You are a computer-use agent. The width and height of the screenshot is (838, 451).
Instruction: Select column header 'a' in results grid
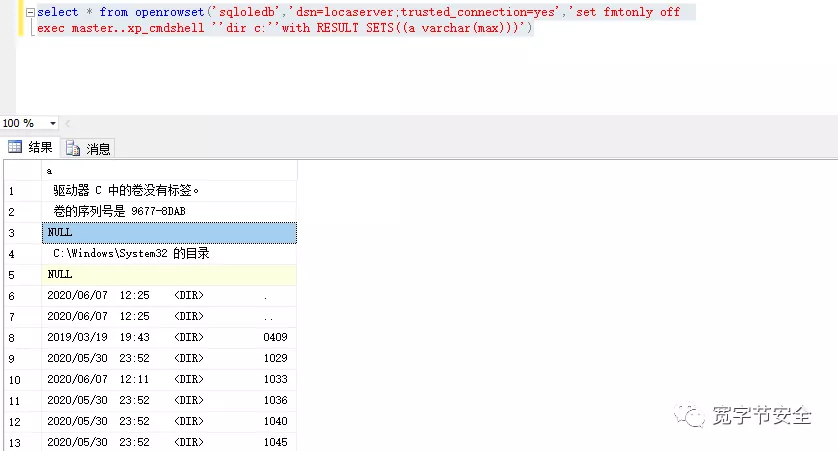169,170
